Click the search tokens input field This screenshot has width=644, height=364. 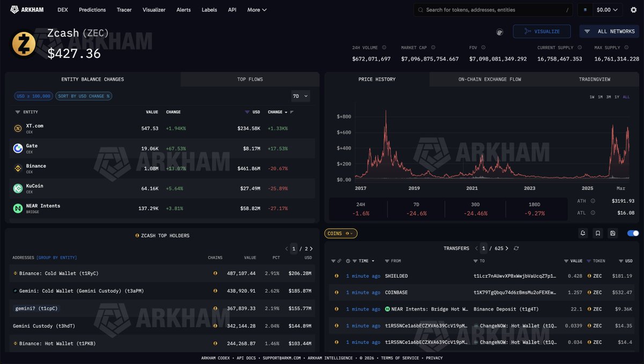click(x=493, y=10)
